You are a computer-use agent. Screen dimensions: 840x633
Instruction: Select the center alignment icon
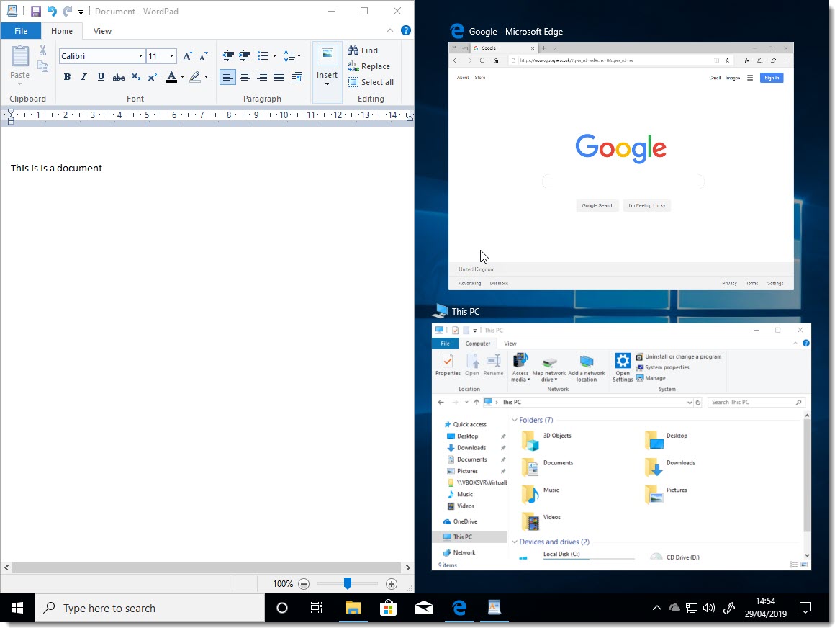pos(245,77)
